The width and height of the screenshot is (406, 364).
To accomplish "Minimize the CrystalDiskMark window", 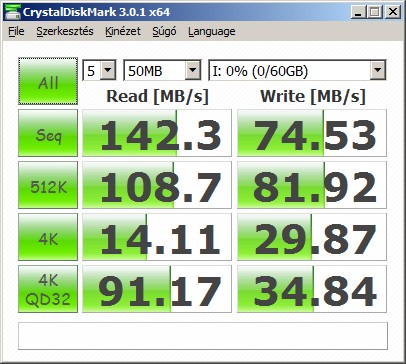I will pyautogui.click(x=358, y=13).
